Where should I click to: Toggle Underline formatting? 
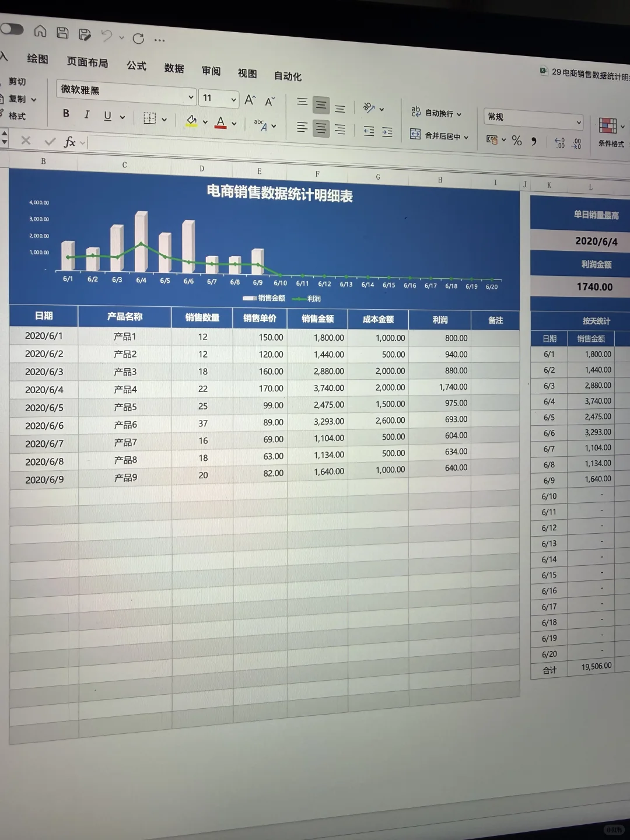click(x=107, y=116)
